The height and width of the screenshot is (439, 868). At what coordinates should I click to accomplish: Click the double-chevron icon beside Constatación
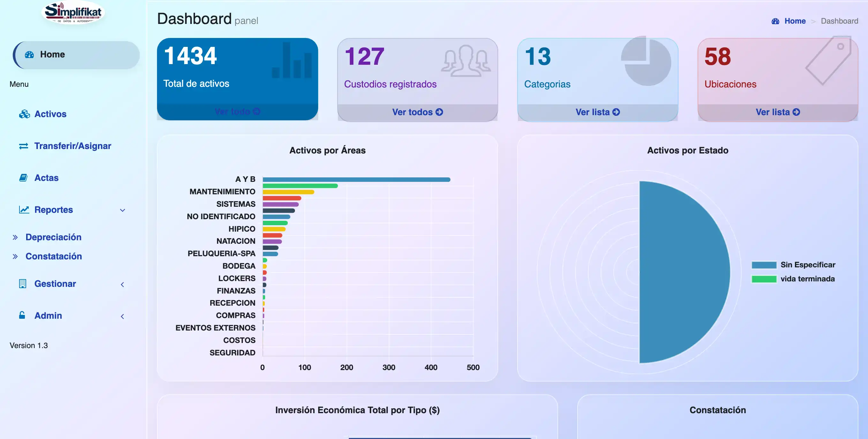pos(15,257)
